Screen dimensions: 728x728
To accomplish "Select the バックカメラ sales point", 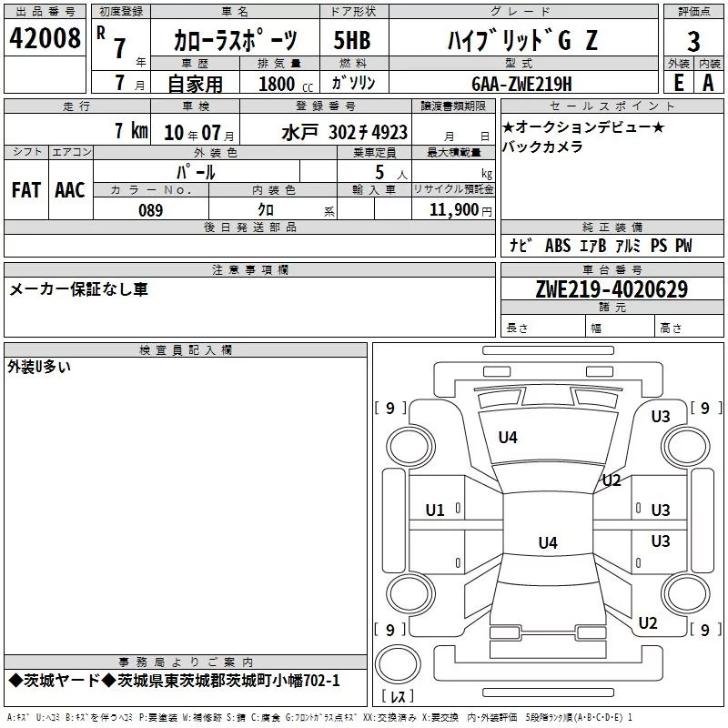I will point(542,147).
